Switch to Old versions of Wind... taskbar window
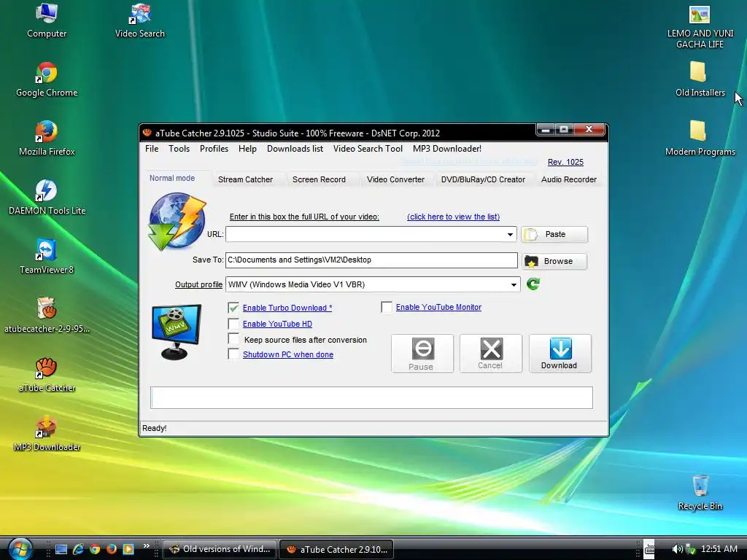The width and height of the screenshot is (747, 560). 220,549
